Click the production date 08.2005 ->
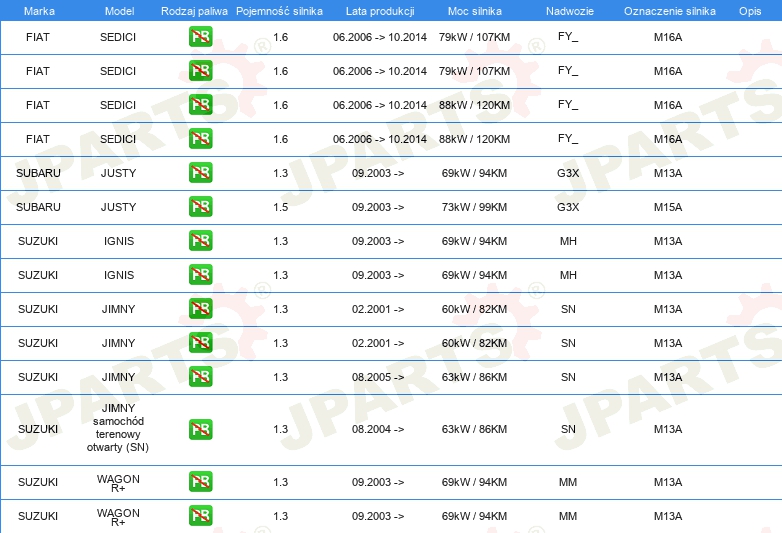 coord(378,377)
